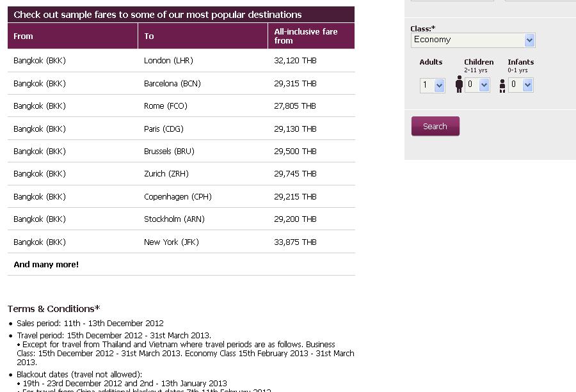Click the 33,875 THB fare
576x392 pixels.
295,242
